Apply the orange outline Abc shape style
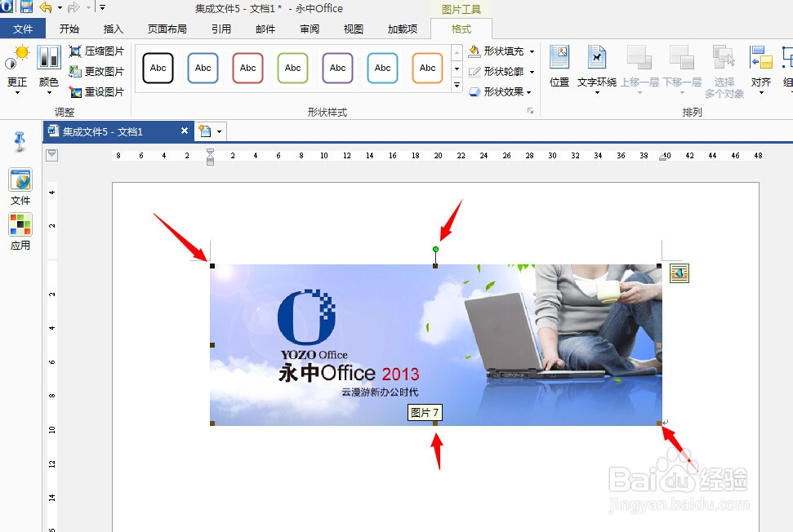 pyautogui.click(x=427, y=68)
